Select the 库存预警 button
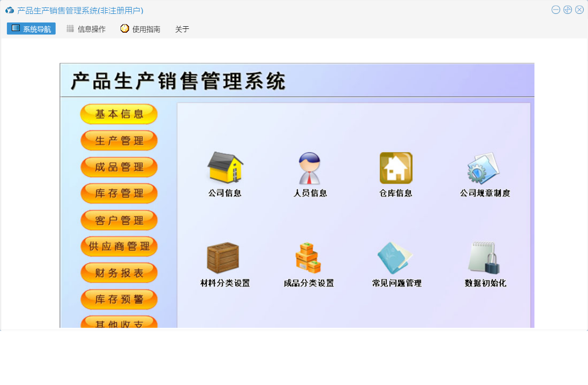The image size is (588, 385). [x=119, y=299]
